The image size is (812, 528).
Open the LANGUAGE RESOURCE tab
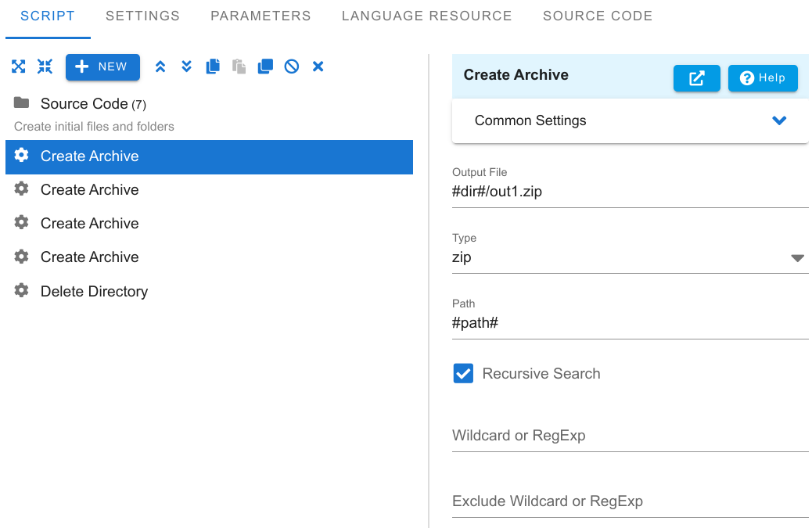pos(426,16)
